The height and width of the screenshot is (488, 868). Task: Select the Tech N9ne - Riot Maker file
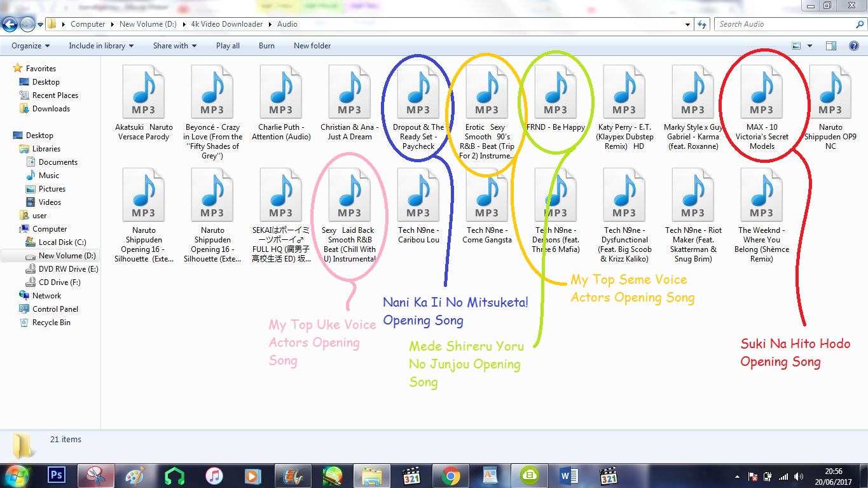[x=693, y=215]
